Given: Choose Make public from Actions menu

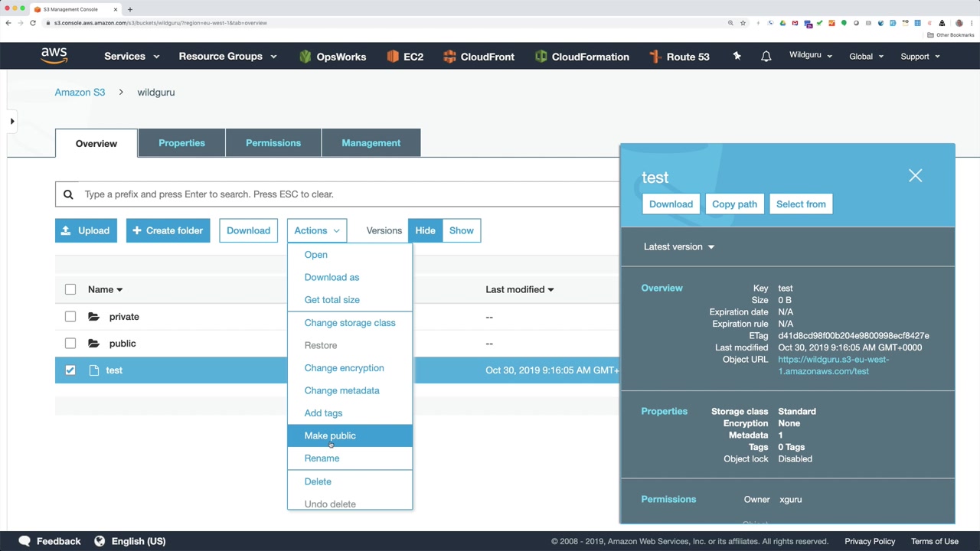Looking at the screenshot, I should pos(350,435).
